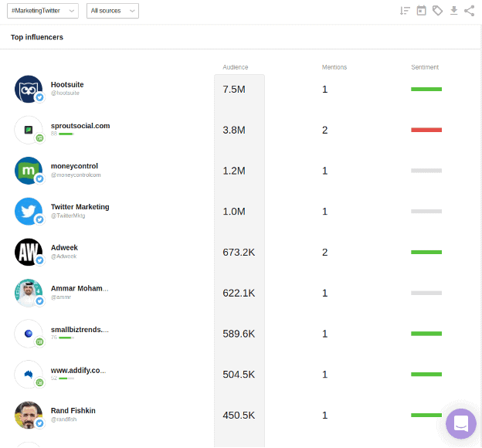Click the @Adweek handle
This screenshot has height=448, width=482.
[63, 256]
